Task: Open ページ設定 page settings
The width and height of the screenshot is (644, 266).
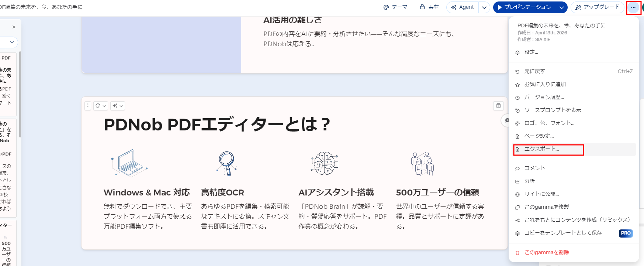Action: 574,136
